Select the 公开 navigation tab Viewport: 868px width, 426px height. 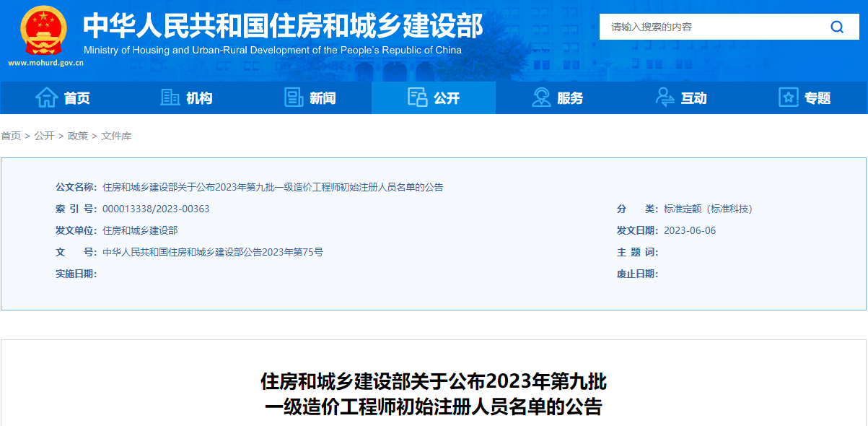coord(434,97)
